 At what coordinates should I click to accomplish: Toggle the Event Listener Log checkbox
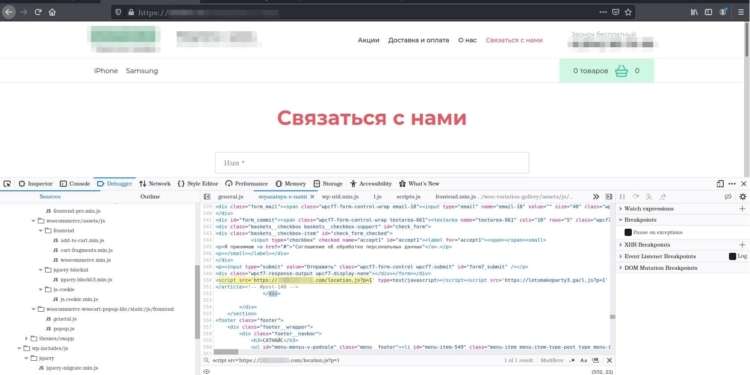(x=732, y=256)
